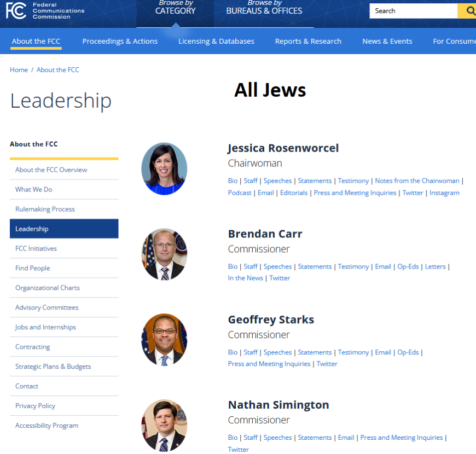The image size is (476, 454).
Task: Open Brendan Carr's In the News link
Action: [x=245, y=278]
